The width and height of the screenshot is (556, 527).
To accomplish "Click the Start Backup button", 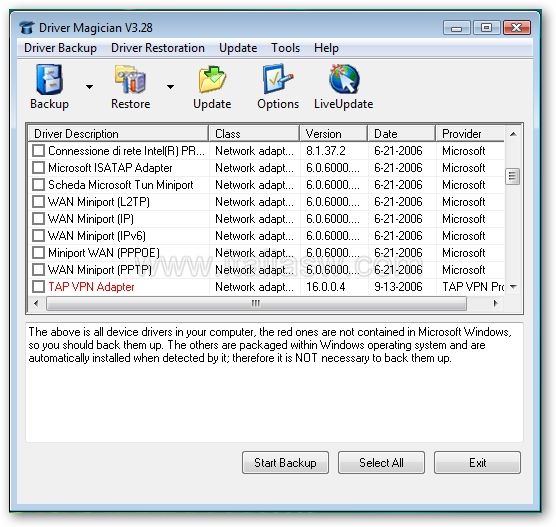I will [285, 462].
